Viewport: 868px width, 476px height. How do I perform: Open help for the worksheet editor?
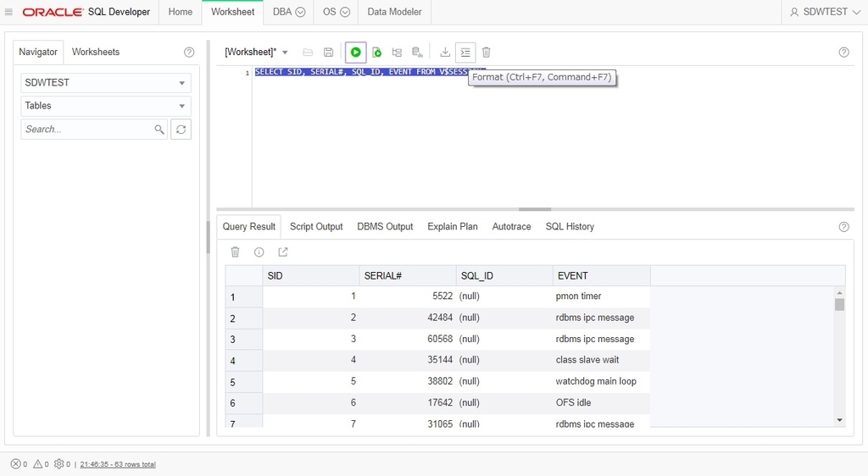pyautogui.click(x=843, y=53)
